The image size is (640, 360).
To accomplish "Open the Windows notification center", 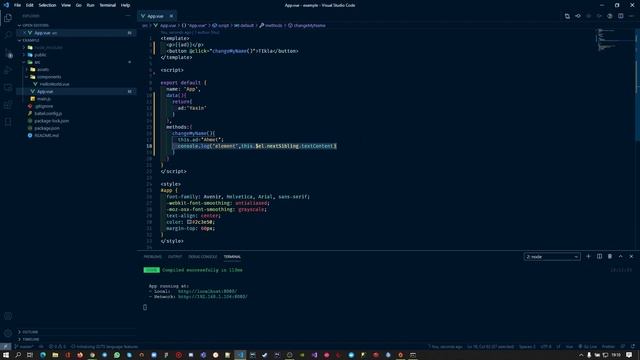I will click(x=629, y=355).
